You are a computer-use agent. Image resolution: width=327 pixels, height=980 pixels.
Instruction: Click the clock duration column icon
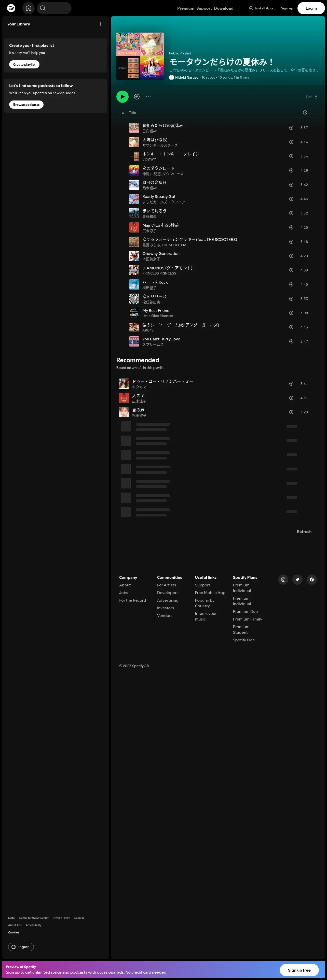tap(305, 113)
